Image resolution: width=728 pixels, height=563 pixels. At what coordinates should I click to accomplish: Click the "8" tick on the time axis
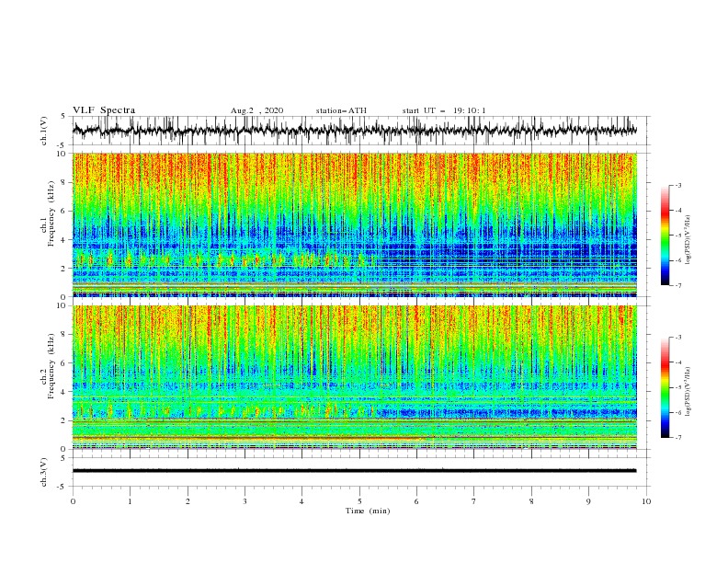[531, 501]
